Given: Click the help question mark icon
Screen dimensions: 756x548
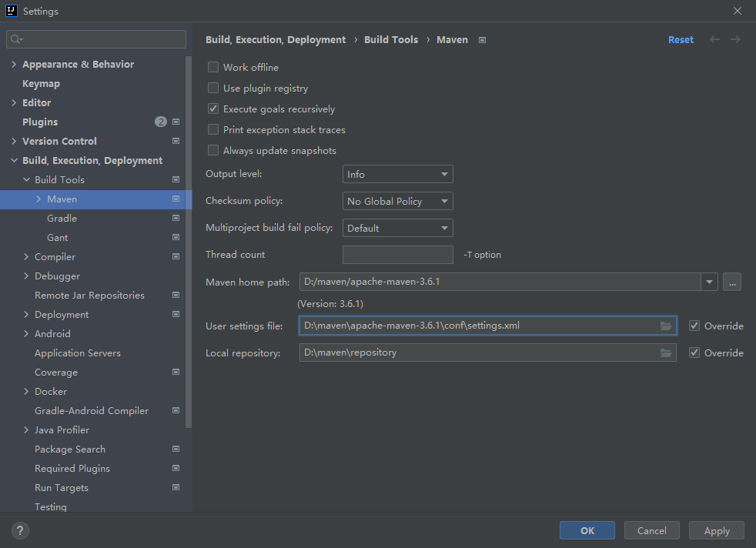Looking at the screenshot, I should click(x=20, y=530).
